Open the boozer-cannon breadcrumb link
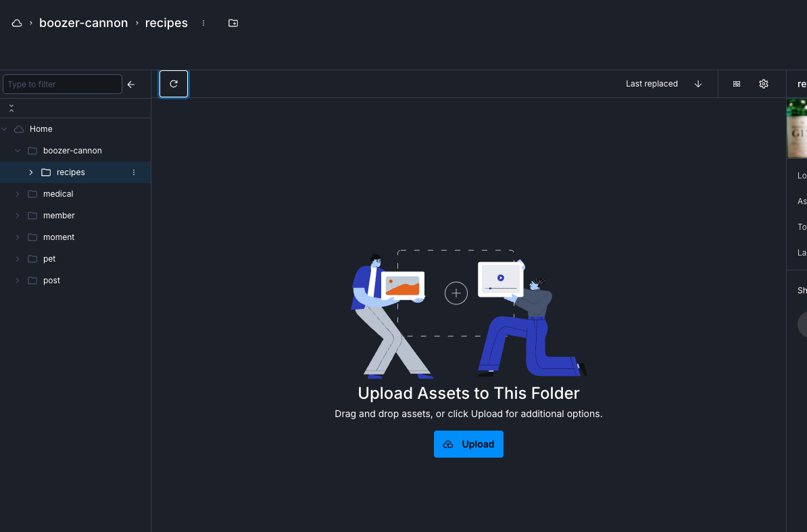This screenshot has height=532, width=807. coord(83,23)
